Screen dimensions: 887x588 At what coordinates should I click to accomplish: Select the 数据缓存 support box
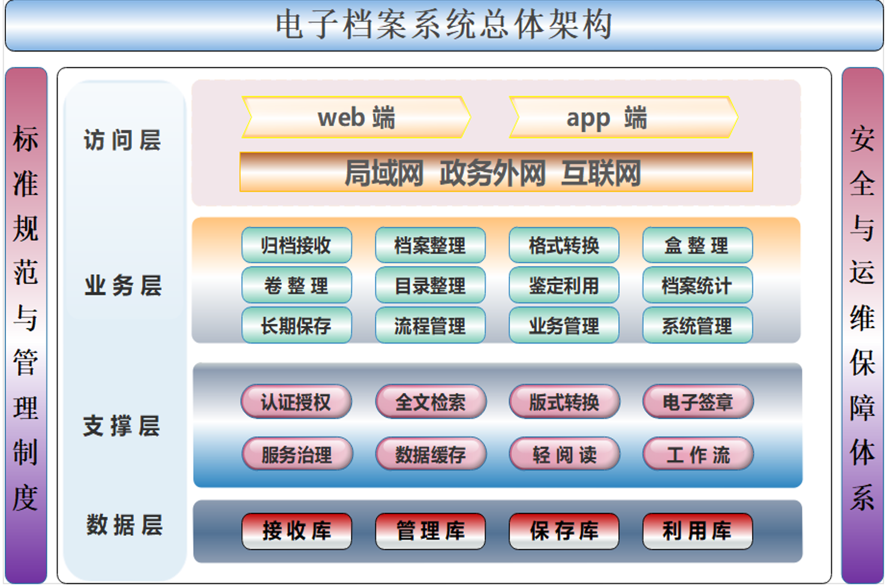[431, 454]
